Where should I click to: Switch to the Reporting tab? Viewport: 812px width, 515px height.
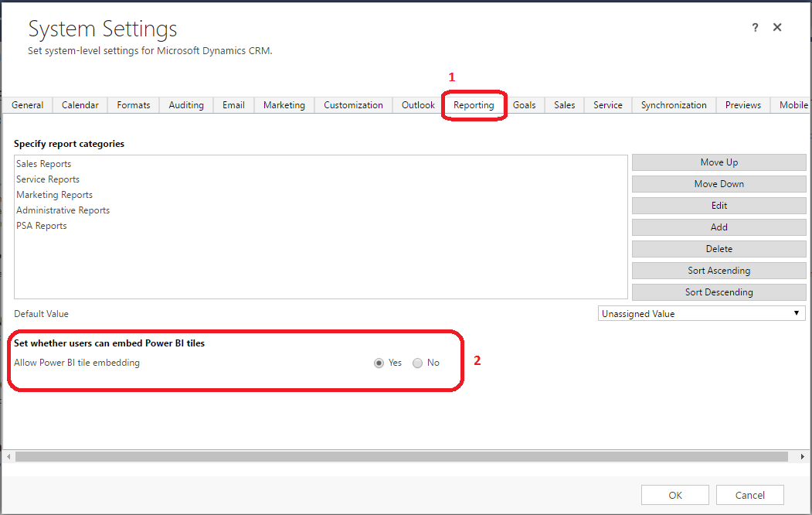point(474,105)
